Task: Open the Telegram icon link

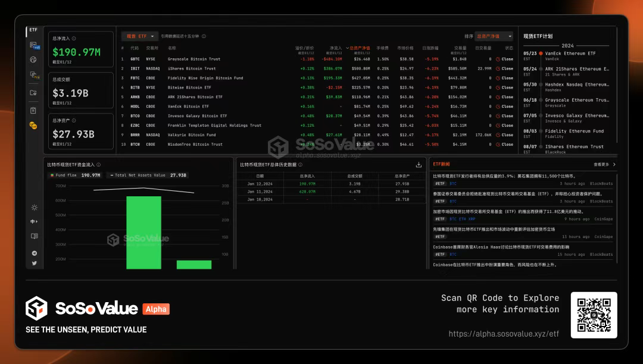Action: coord(34,253)
